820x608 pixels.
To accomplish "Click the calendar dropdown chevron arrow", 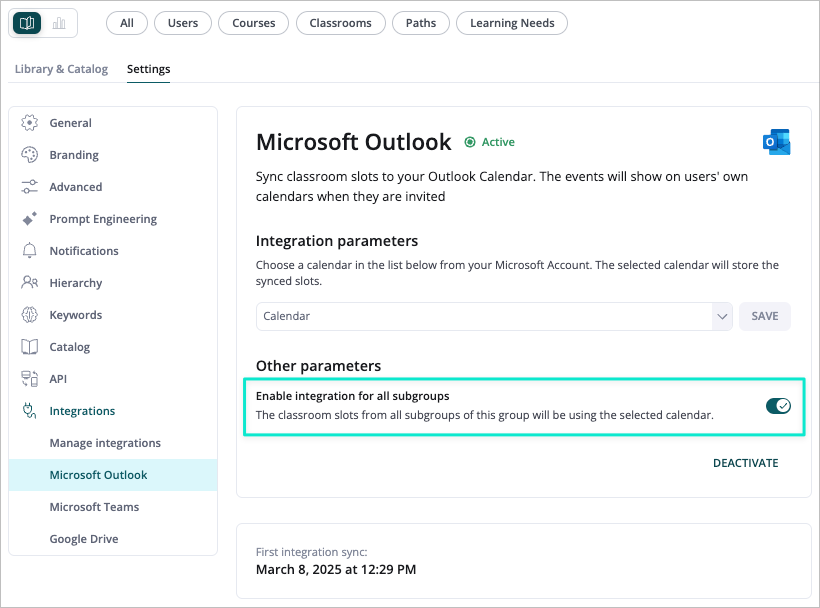I will 722,316.
